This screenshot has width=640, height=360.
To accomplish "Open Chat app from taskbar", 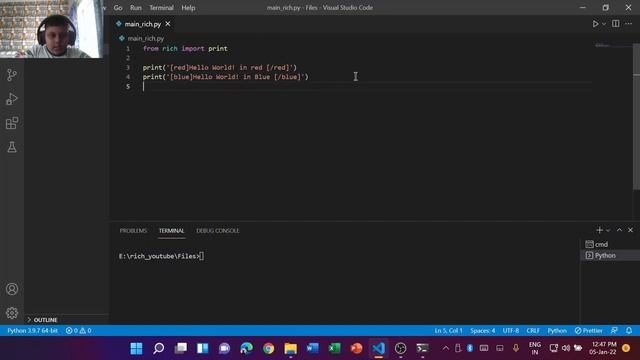I will tap(224, 348).
